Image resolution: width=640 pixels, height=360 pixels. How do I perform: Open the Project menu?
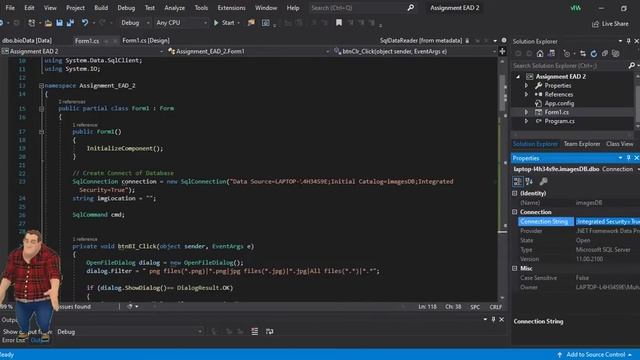[75, 8]
